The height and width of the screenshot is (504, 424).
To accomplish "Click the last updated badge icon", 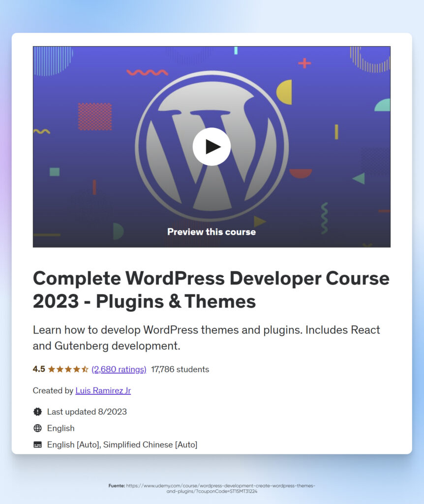I will click(37, 412).
